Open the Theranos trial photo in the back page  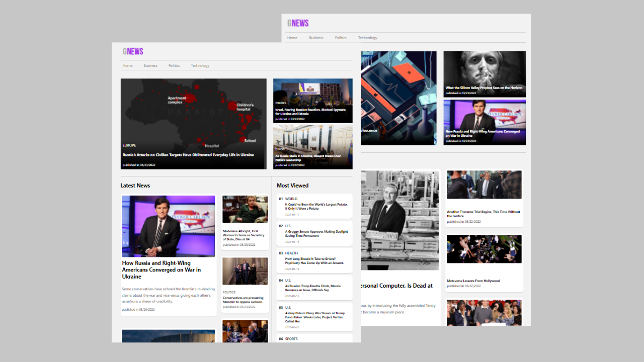coord(484,185)
